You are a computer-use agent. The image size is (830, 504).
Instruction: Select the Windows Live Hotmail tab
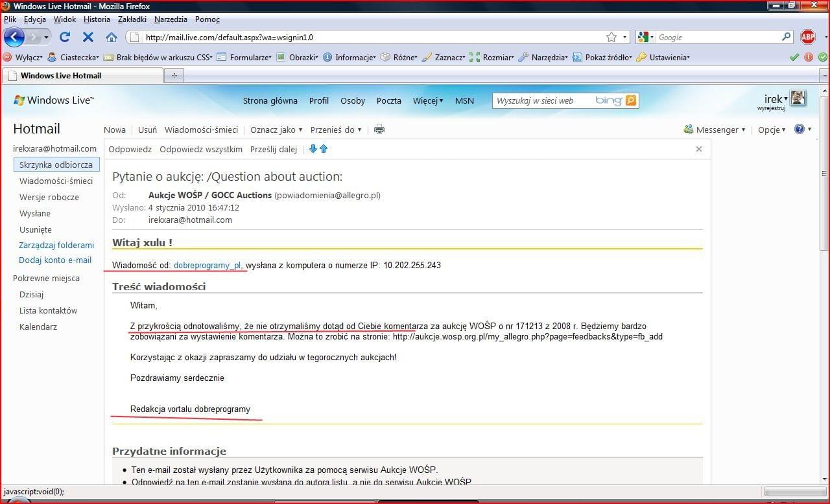coord(82,76)
